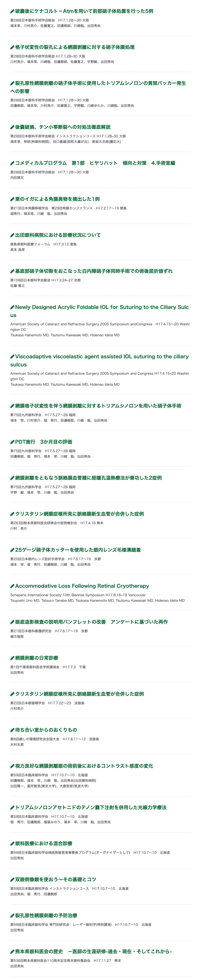This screenshot has width=199, height=980.
Task: Open the 裂孔原性網膜剥離の硝子体手術 トリアムシノロン title
Action: [x=98, y=87]
